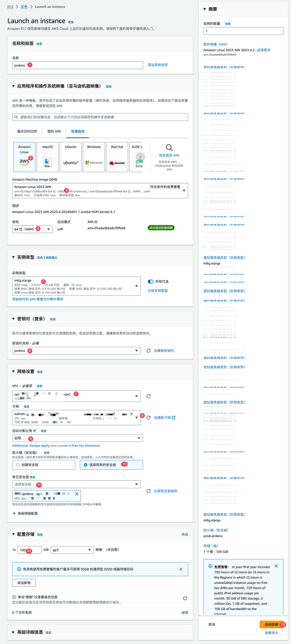Open compare security group rules link
The height and width of the screenshot is (644, 291).
point(166,491)
